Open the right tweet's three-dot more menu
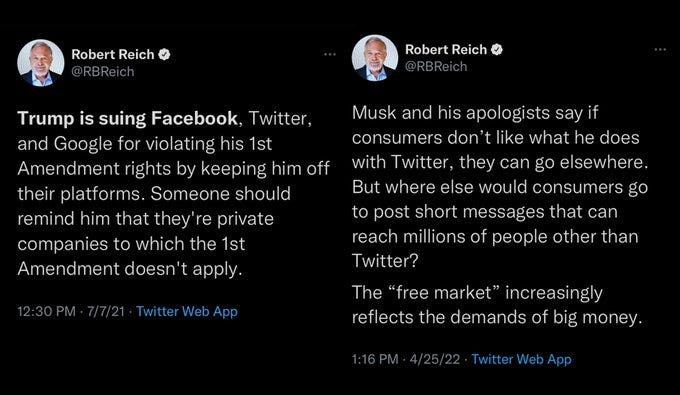The width and height of the screenshot is (680, 395). (660, 49)
